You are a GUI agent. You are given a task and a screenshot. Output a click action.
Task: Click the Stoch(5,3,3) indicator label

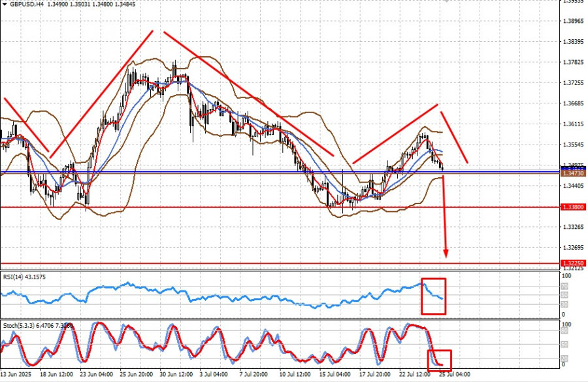[x=38, y=326]
